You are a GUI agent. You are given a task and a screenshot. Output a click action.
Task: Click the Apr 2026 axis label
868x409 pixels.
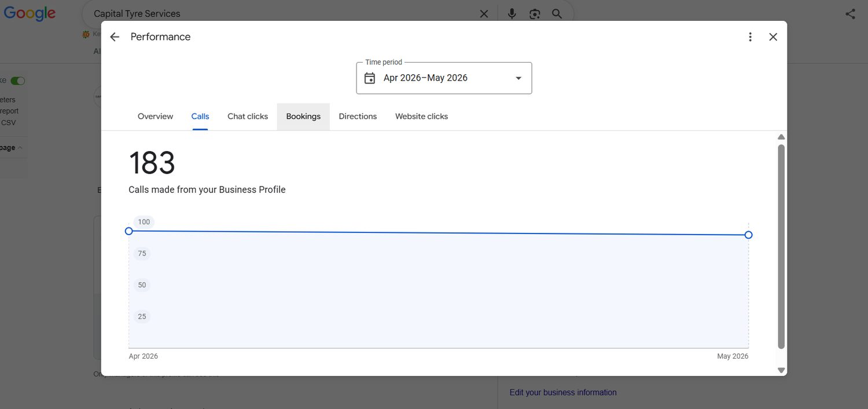tap(143, 356)
